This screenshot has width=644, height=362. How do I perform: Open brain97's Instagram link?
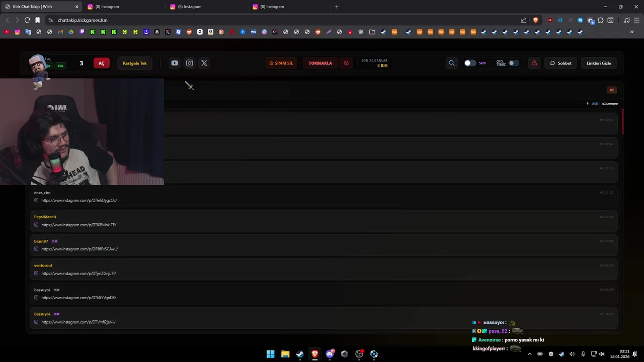click(x=79, y=249)
